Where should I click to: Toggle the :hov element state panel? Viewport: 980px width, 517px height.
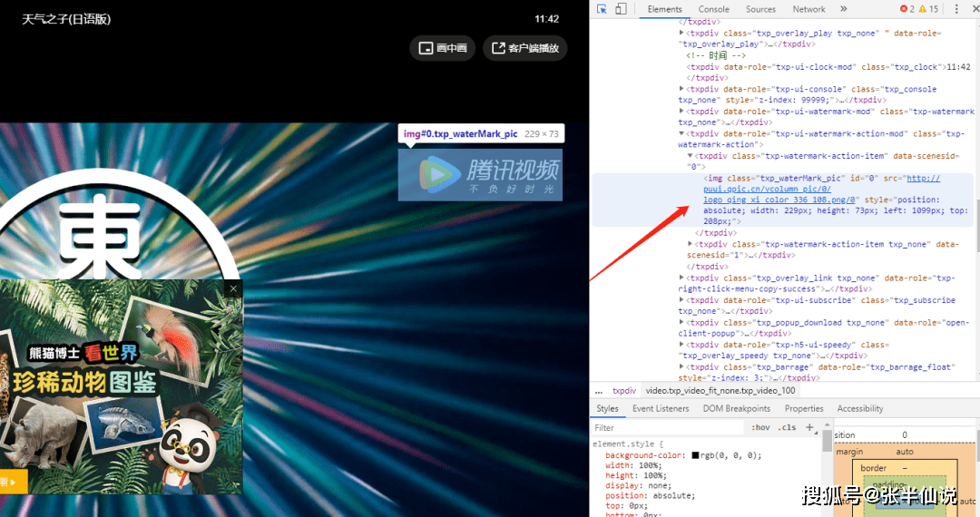[760, 427]
